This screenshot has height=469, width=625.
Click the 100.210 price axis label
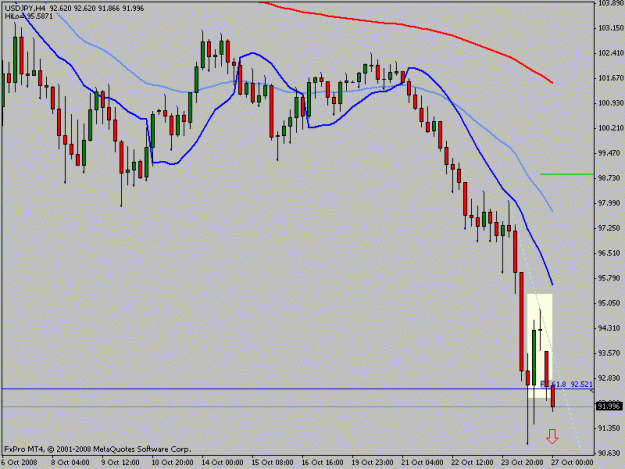tap(610, 128)
